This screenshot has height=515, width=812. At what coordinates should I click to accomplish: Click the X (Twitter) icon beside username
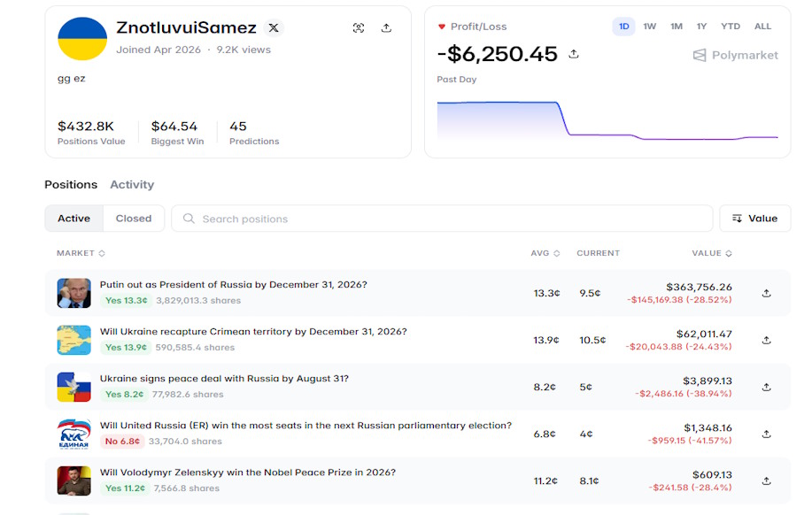(274, 28)
